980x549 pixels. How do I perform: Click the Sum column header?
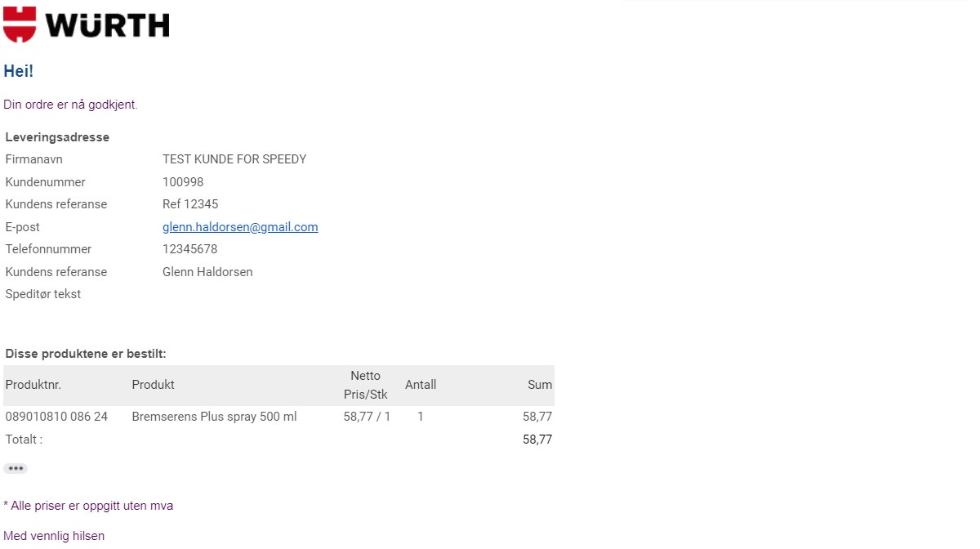click(x=540, y=385)
